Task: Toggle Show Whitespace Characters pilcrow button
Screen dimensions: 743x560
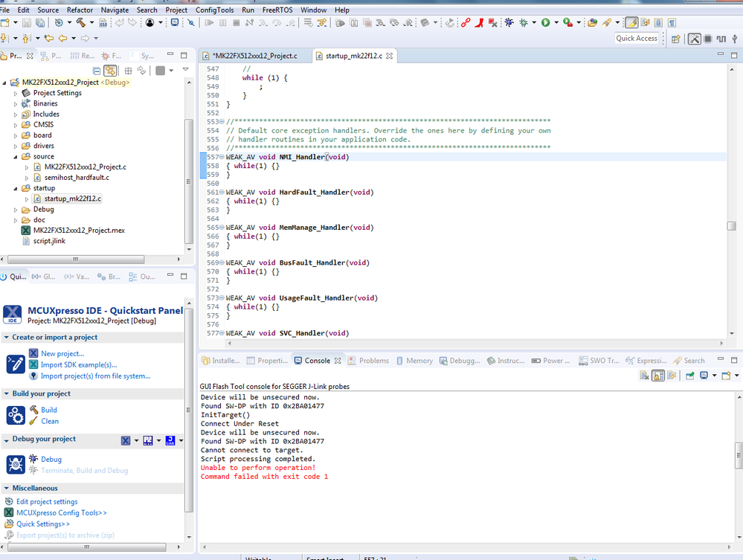Action: (x=672, y=23)
